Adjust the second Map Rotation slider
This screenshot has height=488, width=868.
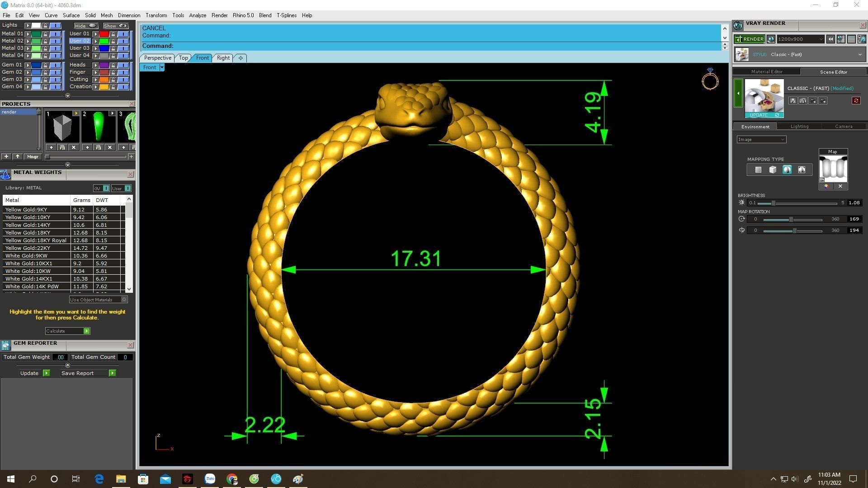pos(794,230)
